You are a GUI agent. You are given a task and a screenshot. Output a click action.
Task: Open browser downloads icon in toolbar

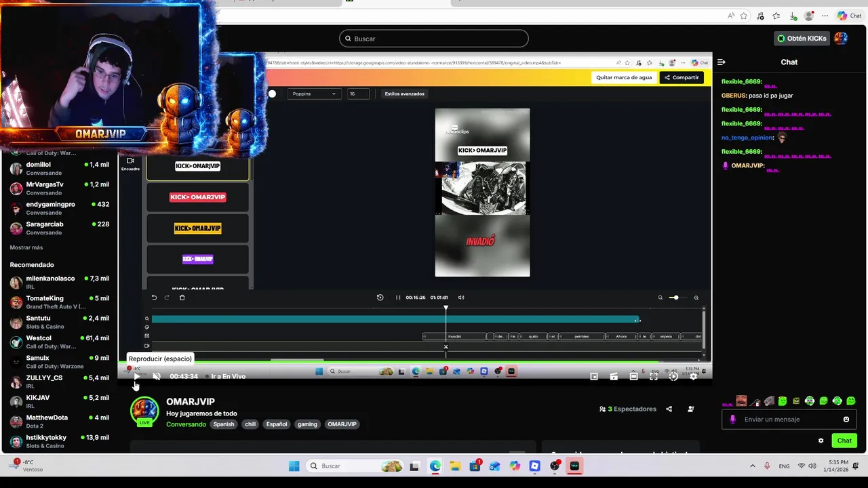click(x=793, y=16)
